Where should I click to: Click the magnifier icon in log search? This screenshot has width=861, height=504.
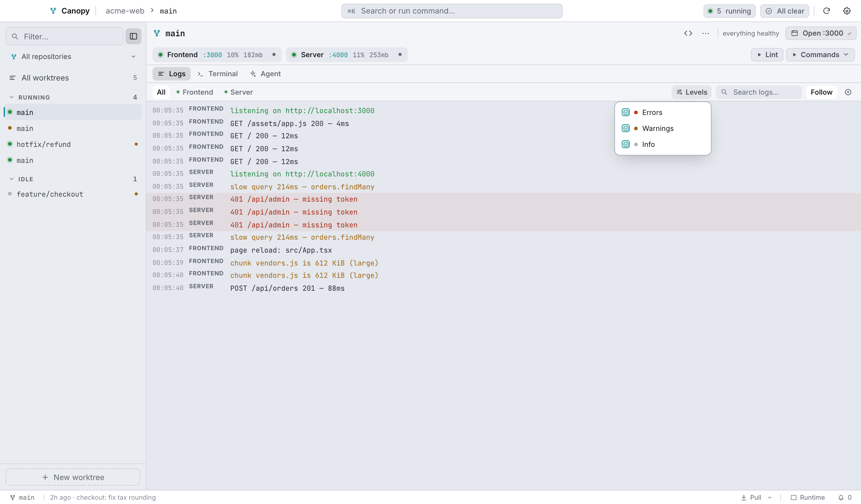pos(724,92)
